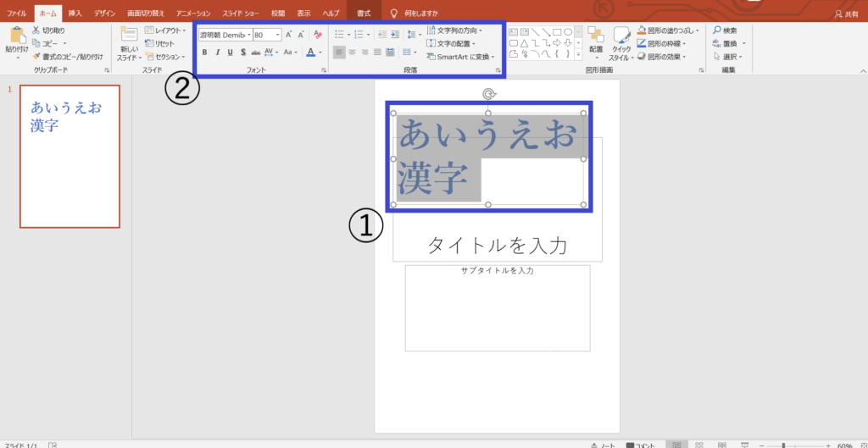
Task: Select the right block arrow shape
Action: coord(557,42)
